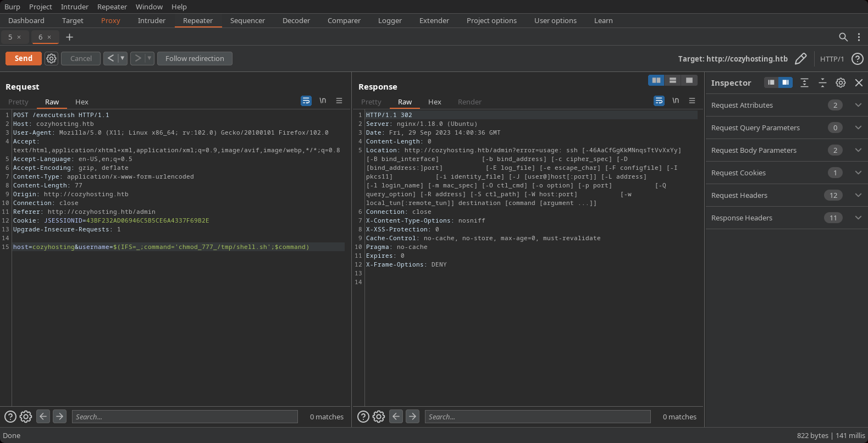
Task: Add a new Repeater tab
Action: pyautogui.click(x=69, y=37)
